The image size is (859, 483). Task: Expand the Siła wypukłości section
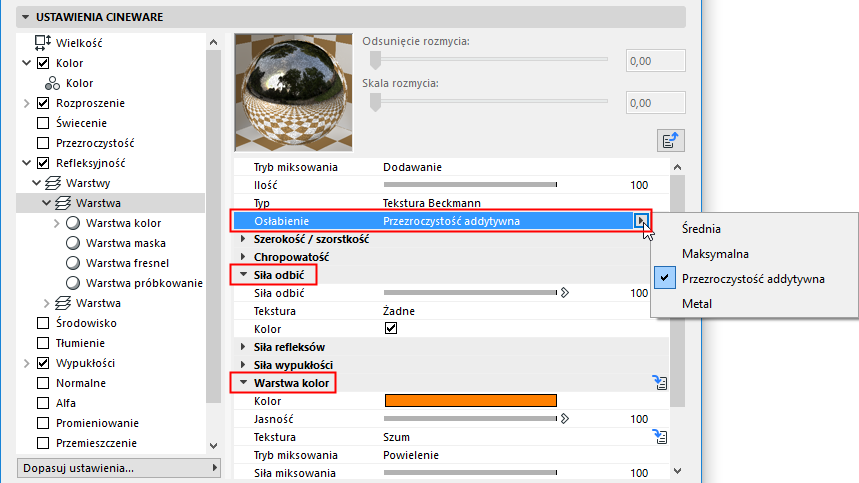[x=243, y=365]
